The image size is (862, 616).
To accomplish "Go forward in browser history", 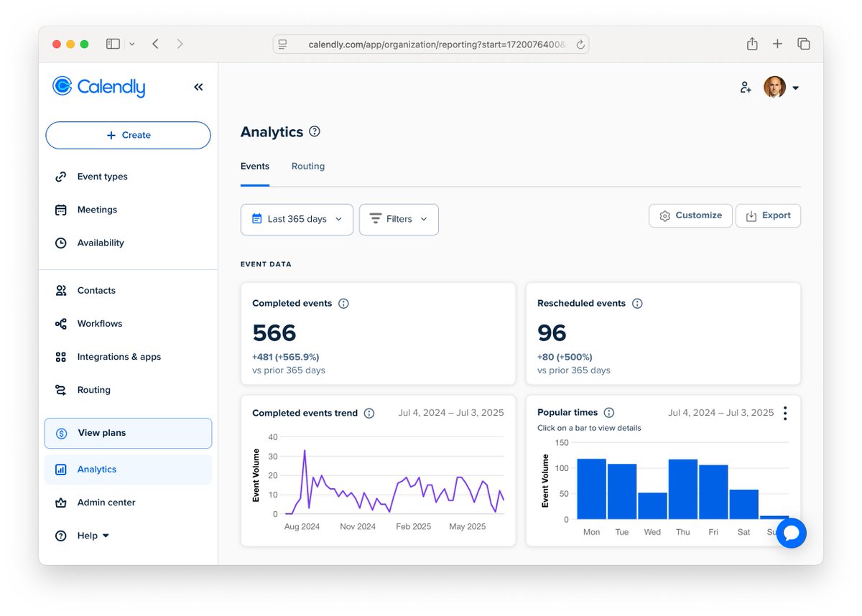I will pyautogui.click(x=180, y=44).
